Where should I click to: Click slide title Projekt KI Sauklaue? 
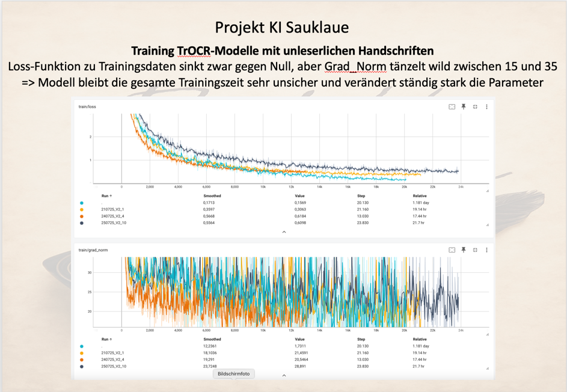pos(282,28)
